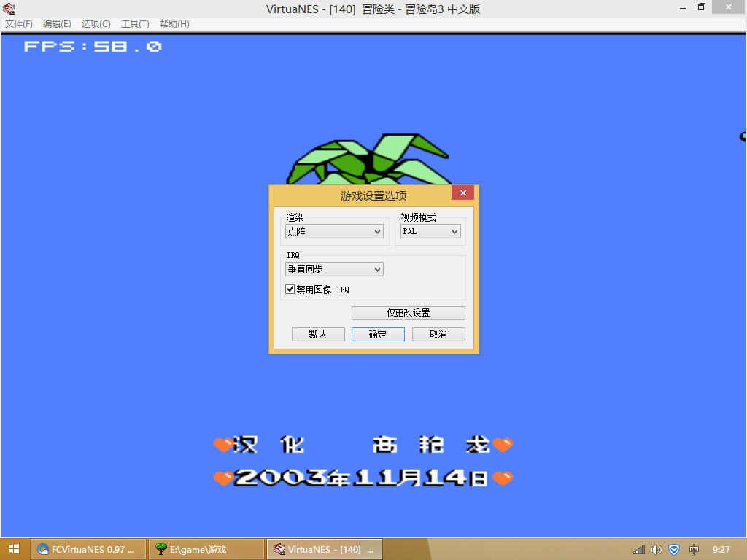Toggle the 中 input method indicator
This screenshot has height=560, width=747.
[694, 550]
